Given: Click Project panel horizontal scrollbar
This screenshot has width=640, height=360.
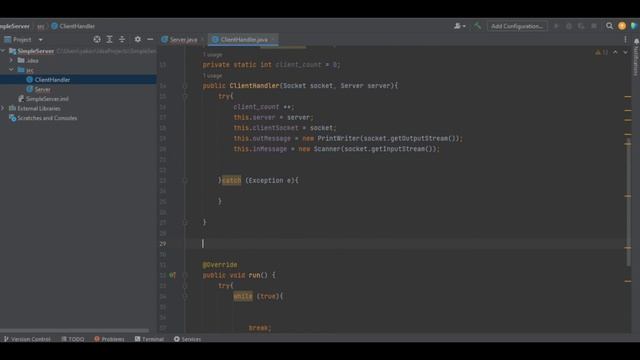Looking at the screenshot, I should point(75,331).
